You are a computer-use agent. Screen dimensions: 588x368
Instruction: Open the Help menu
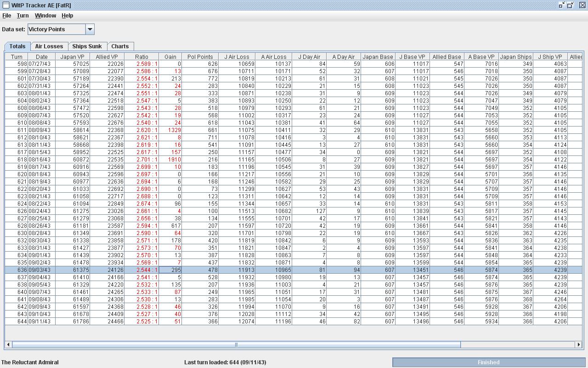(67, 16)
